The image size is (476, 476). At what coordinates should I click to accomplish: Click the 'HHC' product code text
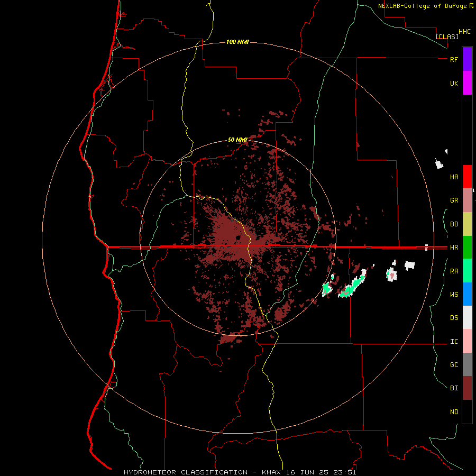[464, 32]
